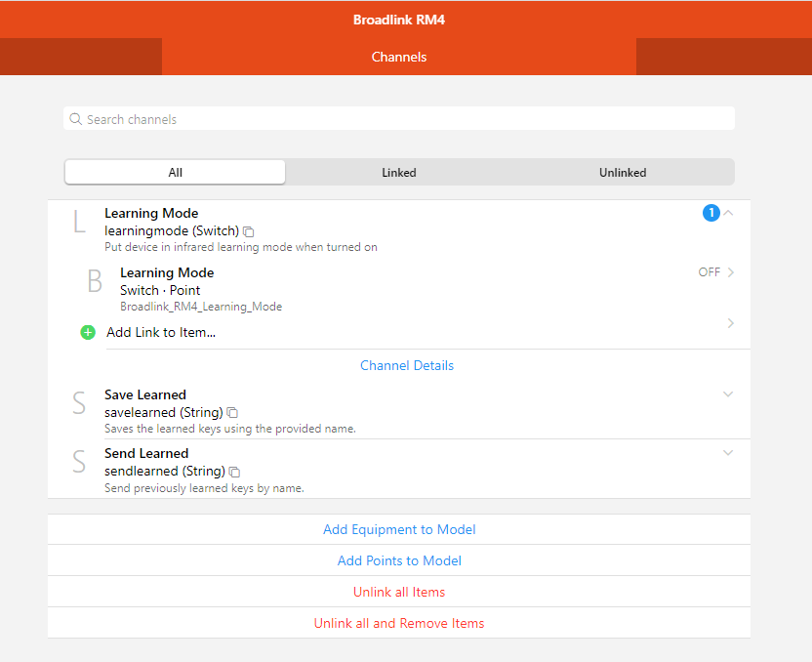Open the Channels tab
This screenshot has height=662, width=812.
pyautogui.click(x=398, y=57)
